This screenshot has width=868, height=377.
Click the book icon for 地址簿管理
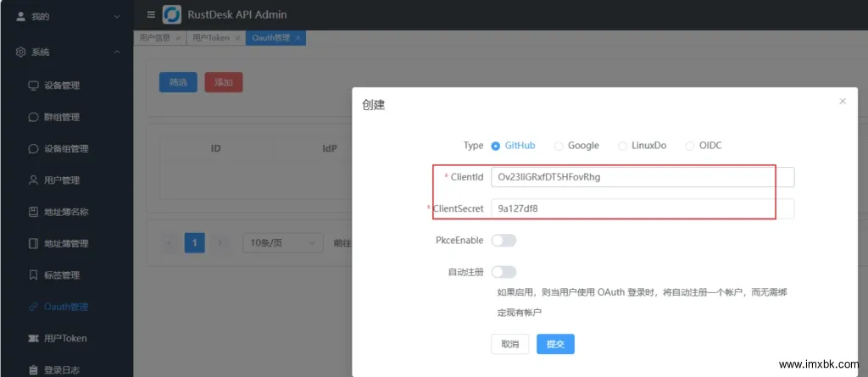coord(33,244)
